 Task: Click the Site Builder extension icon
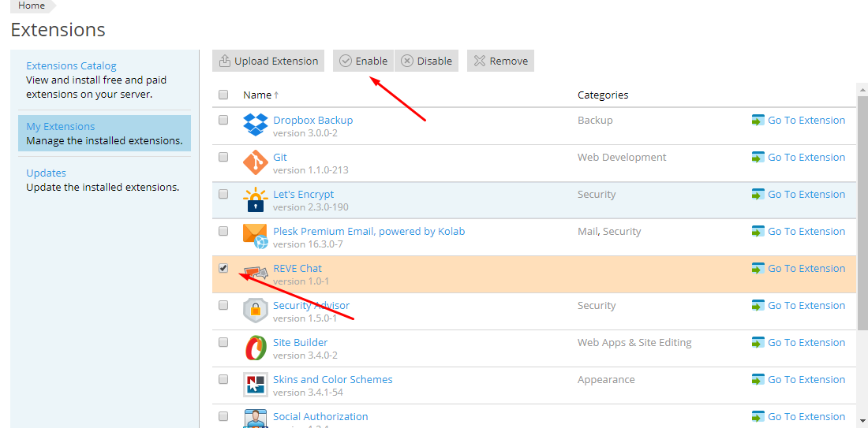255,348
